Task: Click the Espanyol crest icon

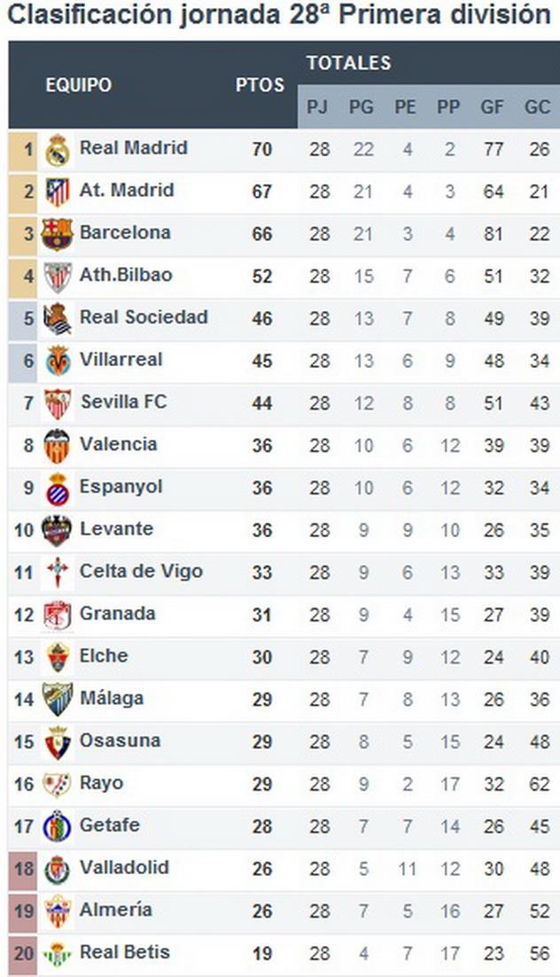Action: [x=58, y=488]
